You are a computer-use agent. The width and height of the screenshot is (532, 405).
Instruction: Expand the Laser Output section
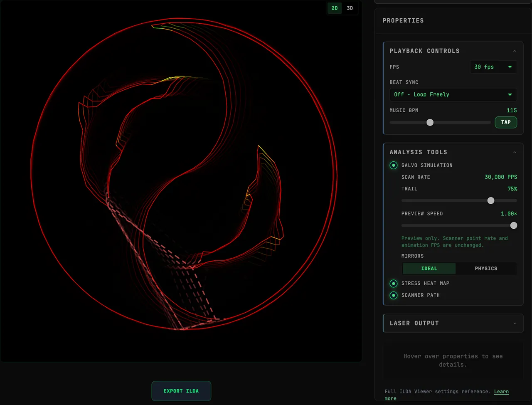(453, 323)
